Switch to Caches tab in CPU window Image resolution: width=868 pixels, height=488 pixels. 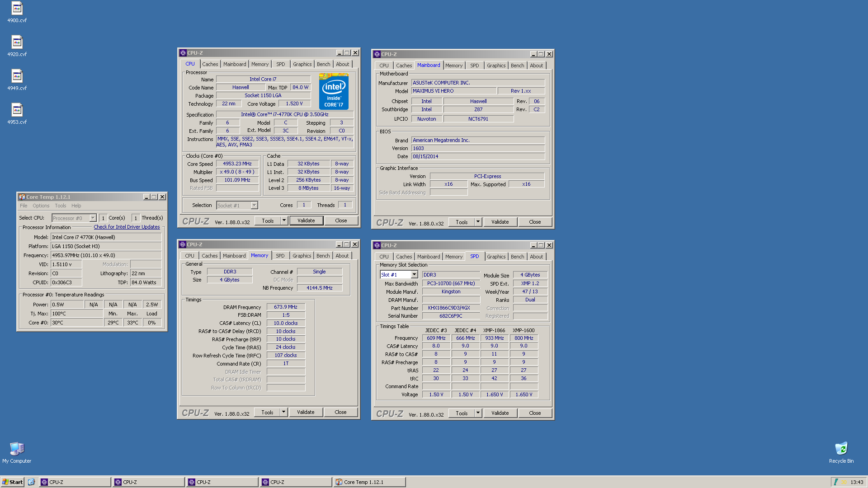pyautogui.click(x=210, y=64)
